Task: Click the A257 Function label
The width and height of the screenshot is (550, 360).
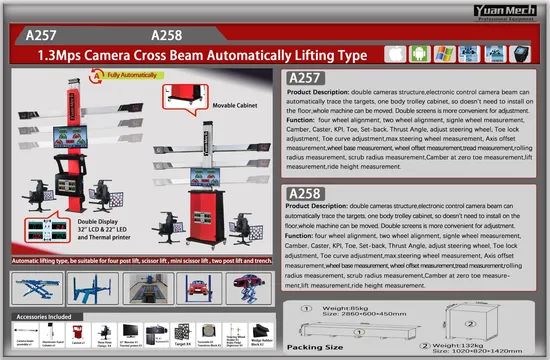Action: tap(300, 120)
